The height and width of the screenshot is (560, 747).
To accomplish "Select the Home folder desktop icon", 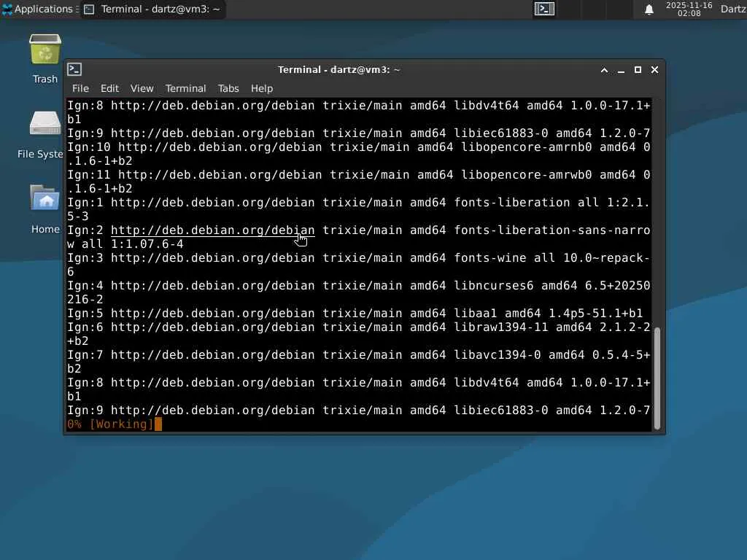I will pyautogui.click(x=45, y=209).
